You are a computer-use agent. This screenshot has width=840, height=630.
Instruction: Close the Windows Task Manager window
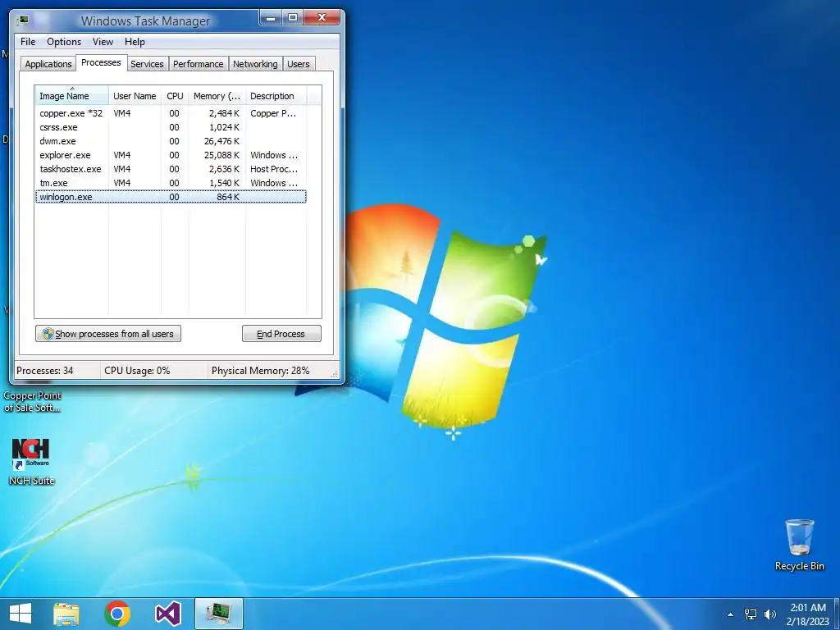click(x=322, y=18)
